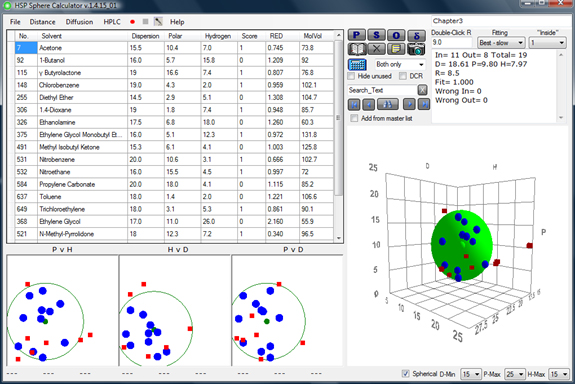Image resolution: width=576 pixels, height=385 pixels.
Task: Select the 1-Butanol row
Action: [x=174, y=60]
